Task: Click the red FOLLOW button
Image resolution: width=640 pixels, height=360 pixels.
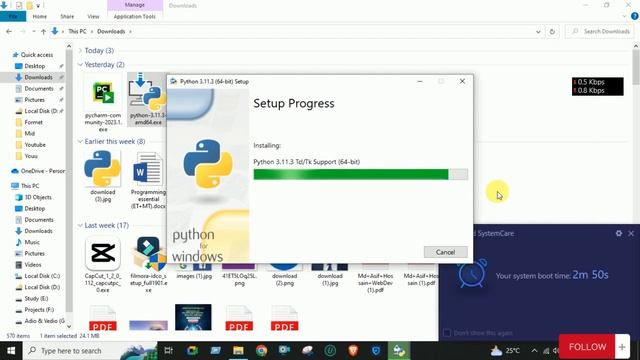Action: (x=587, y=347)
